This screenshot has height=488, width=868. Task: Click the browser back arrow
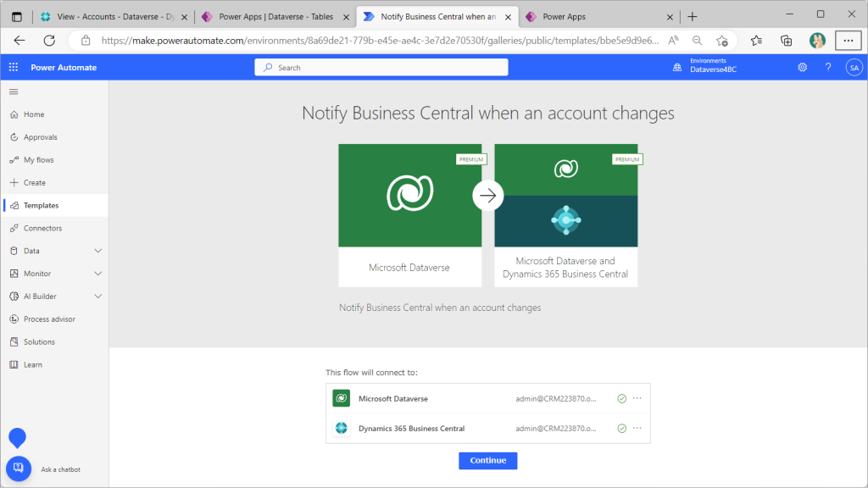click(19, 41)
